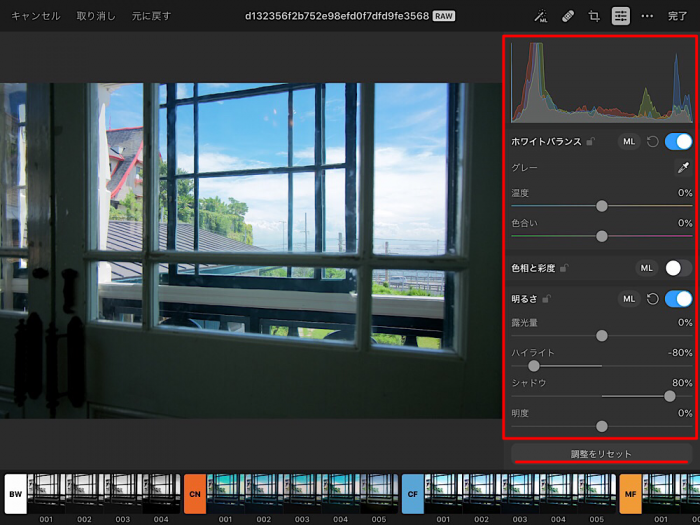Tap 完了 to finish editing

tap(677, 16)
